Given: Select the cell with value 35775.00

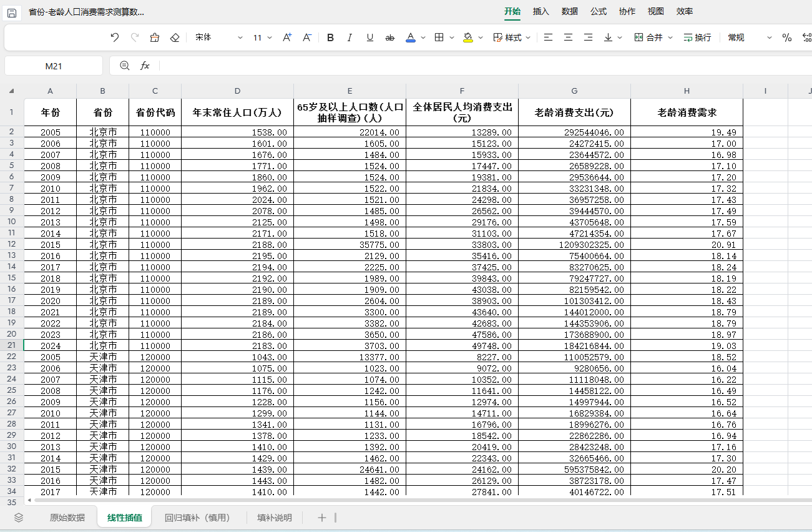Looking at the screenshot, I should 350,244.
